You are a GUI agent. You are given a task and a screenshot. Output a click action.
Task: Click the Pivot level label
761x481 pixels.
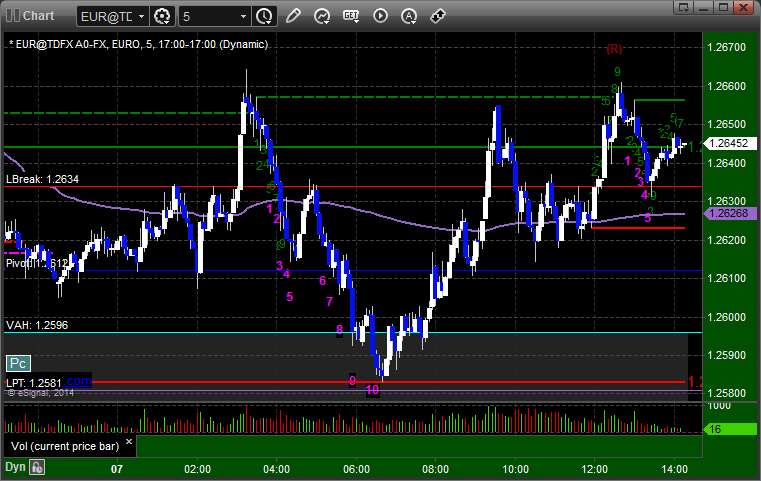(x=37, y=264)
